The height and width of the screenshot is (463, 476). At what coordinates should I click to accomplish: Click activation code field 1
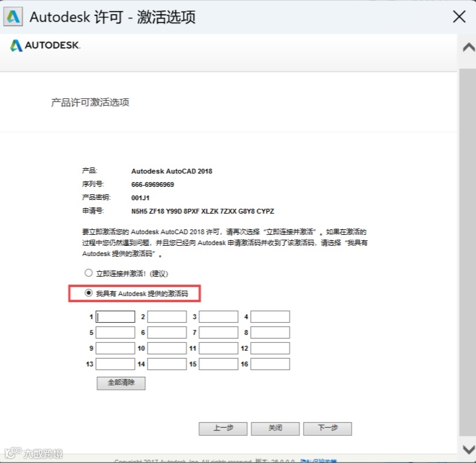point(115,317)
